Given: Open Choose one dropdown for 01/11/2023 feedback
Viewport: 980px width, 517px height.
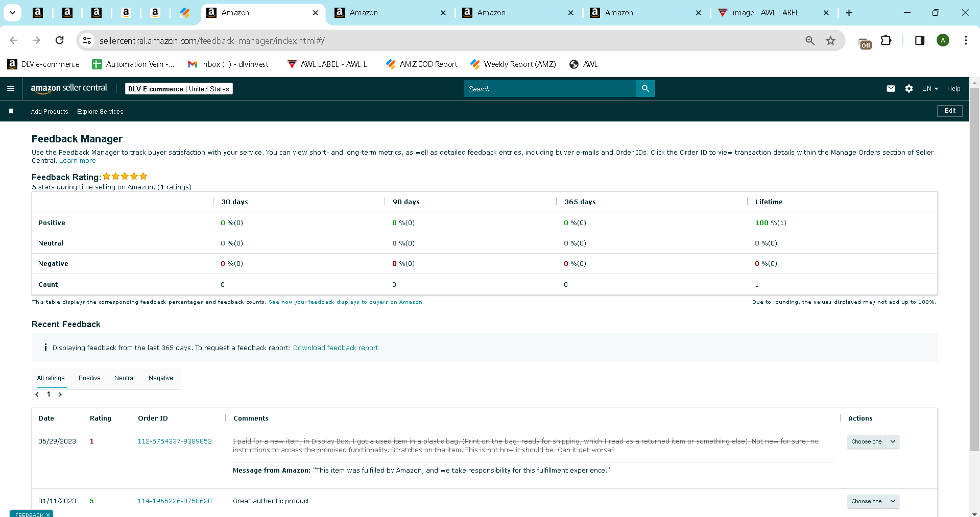Looking at the screenshot, I should [873, 501].
